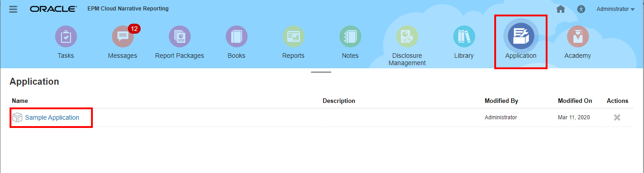The image size is (644, 173).
Task: Open the Library icon
Action: click(x=464, y=36)
